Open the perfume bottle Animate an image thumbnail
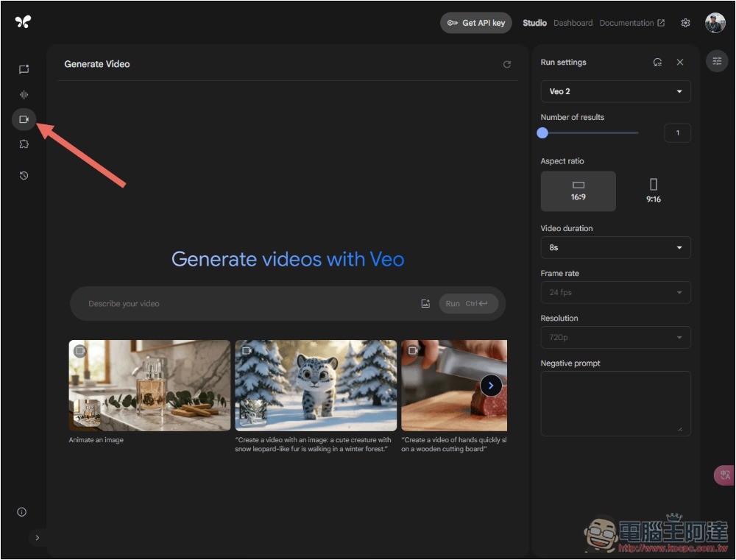 (x=149, y=386)
